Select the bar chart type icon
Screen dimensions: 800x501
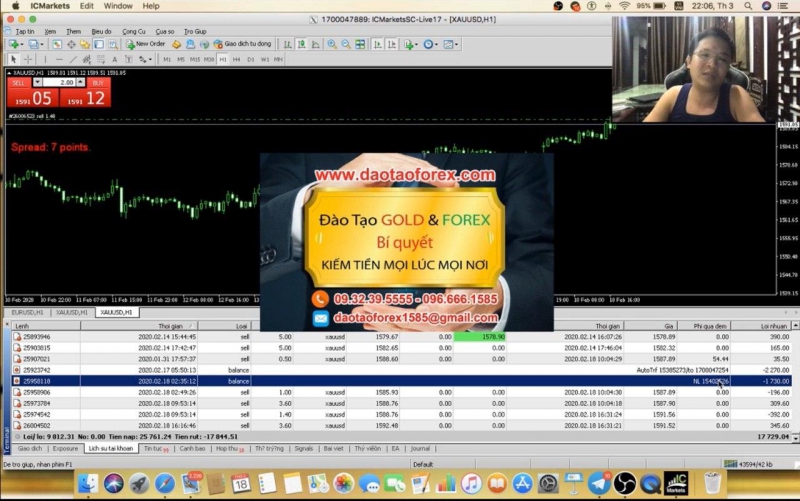click(288, 44)
